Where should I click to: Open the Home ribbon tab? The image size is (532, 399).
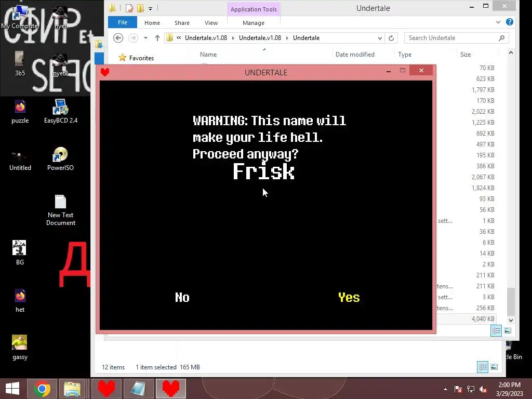pos(152,23)
